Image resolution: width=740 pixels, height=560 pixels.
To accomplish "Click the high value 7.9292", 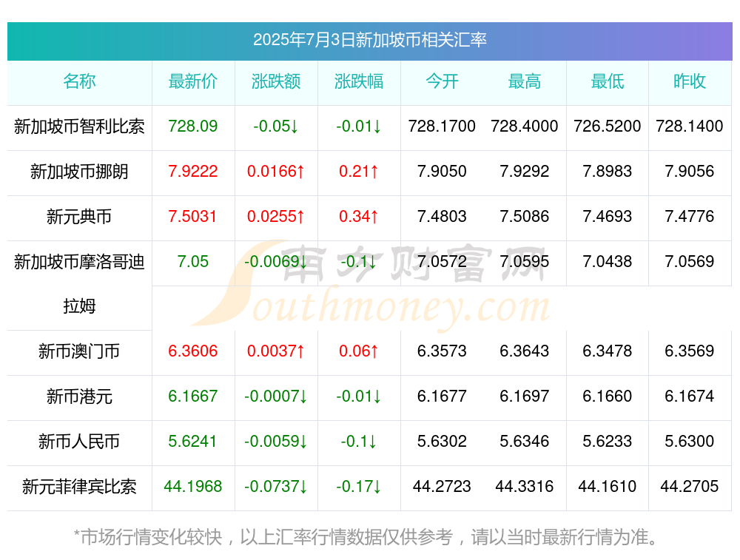I will (525, 172).
